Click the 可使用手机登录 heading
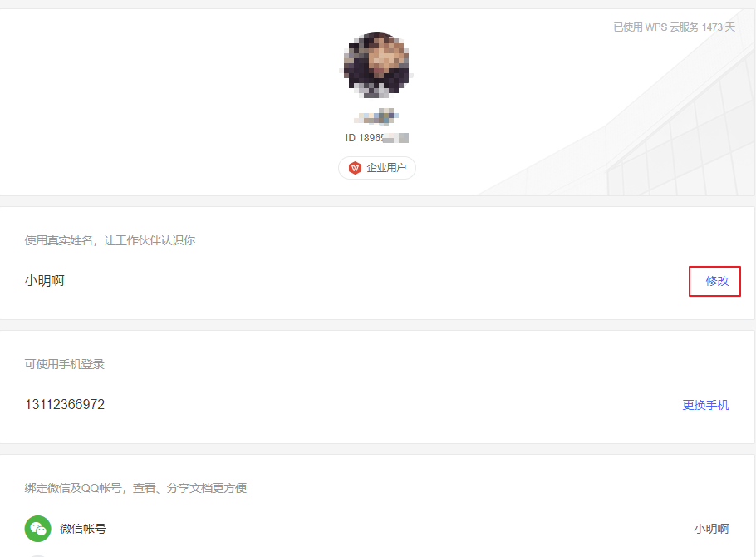The width and height of the screenshot is (756, 557). pos(65,364)
